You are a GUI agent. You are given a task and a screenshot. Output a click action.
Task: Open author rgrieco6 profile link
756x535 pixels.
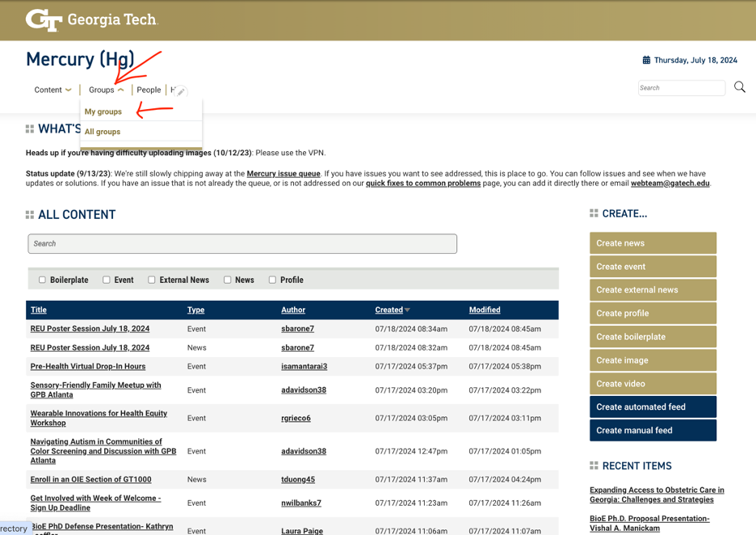tap(296, 418)
